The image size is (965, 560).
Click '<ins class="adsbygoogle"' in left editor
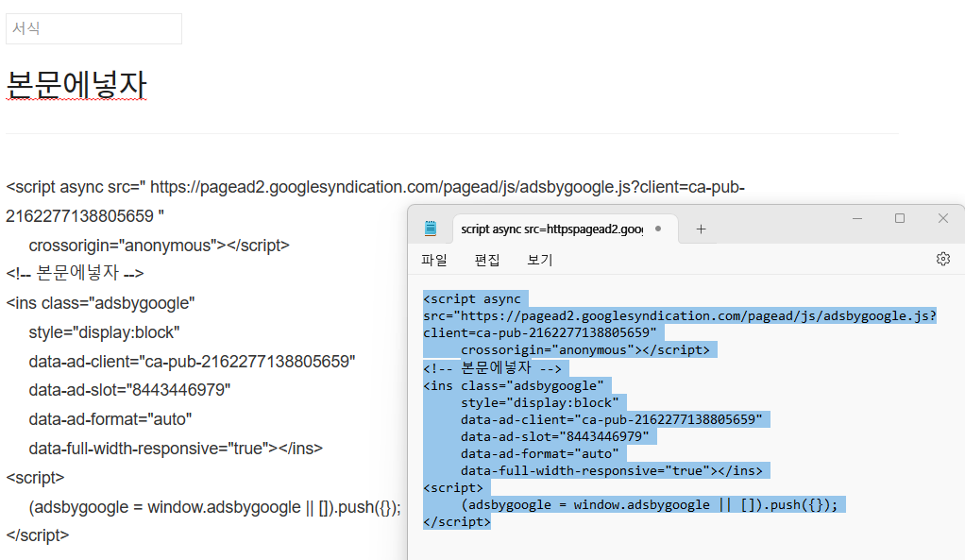(100, 303)
